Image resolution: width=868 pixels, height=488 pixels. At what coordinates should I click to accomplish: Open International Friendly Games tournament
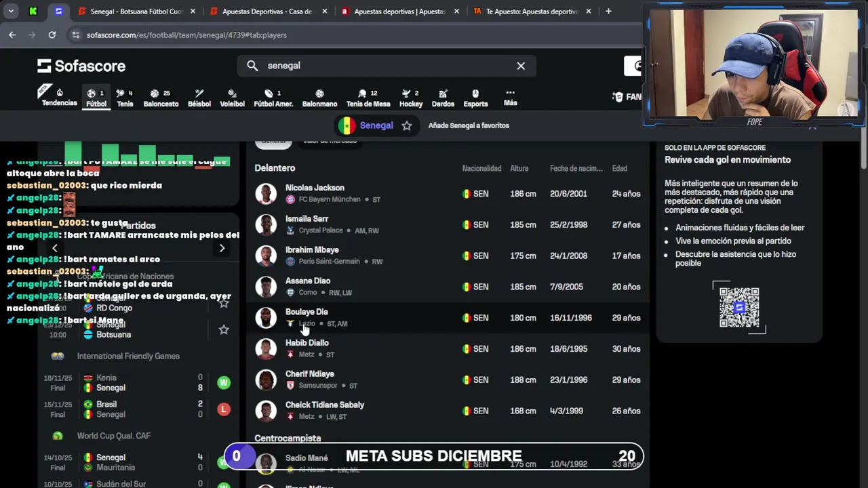point(128,356)
